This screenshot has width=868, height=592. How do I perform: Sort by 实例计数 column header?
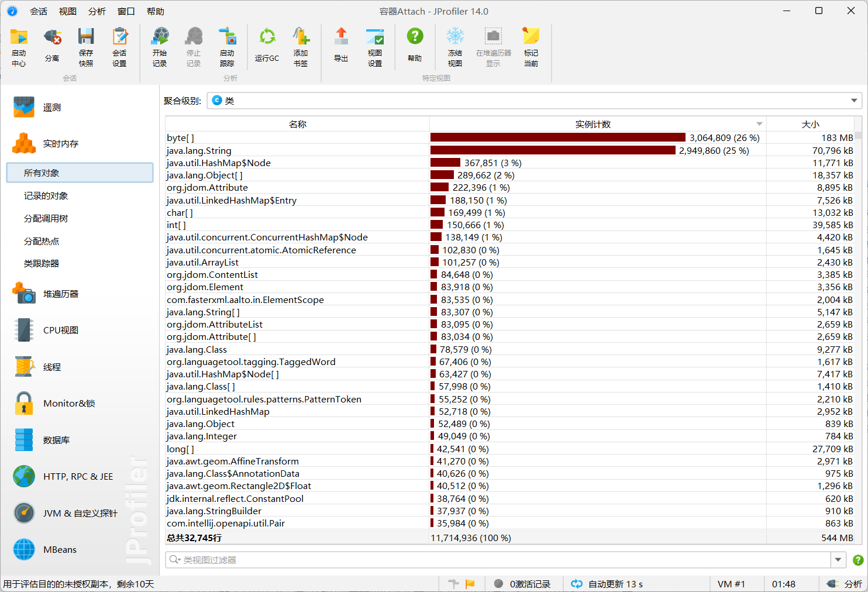[598, 124]
